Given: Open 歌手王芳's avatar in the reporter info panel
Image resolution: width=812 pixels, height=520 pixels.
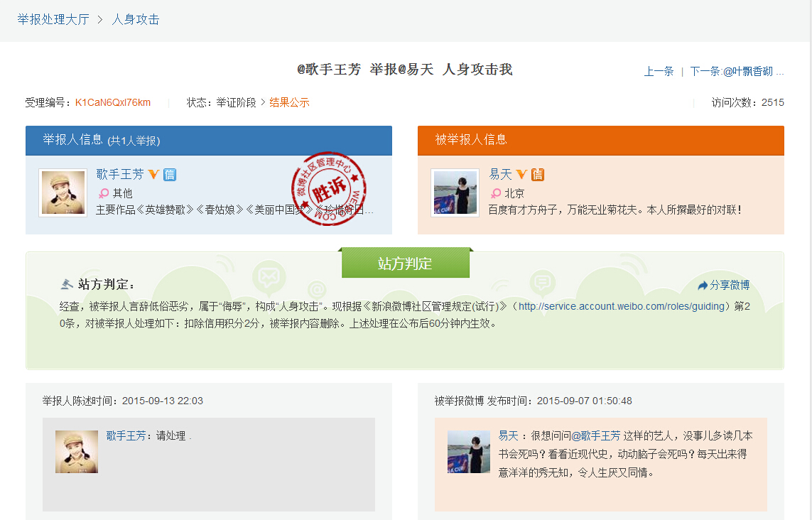Looking at the screenshot, I should pos(63,193).
